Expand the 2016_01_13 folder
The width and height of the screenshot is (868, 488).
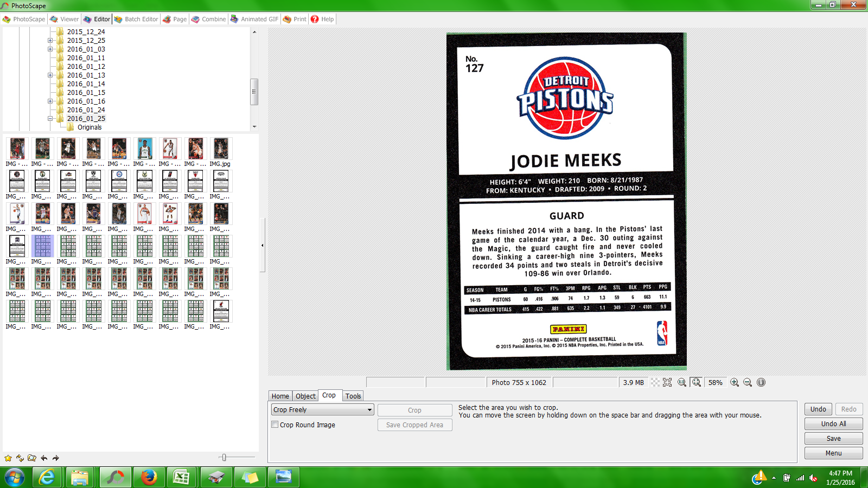click(x=50, y=75)
